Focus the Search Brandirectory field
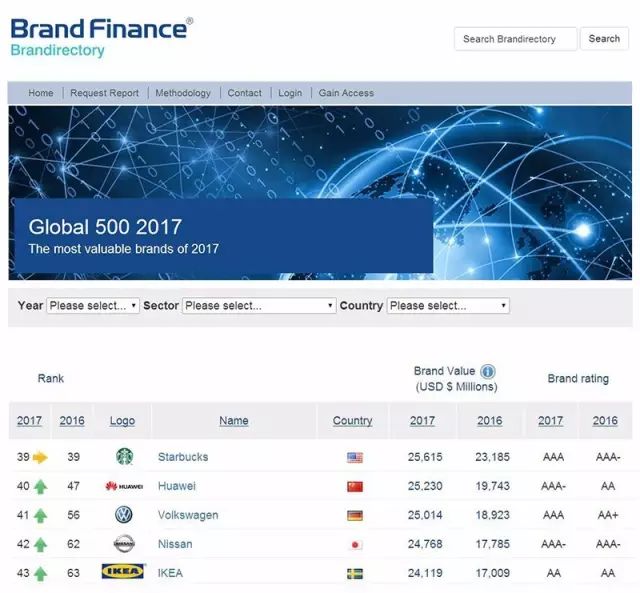Screen dimensions: 640x593 tap(516, 39)
